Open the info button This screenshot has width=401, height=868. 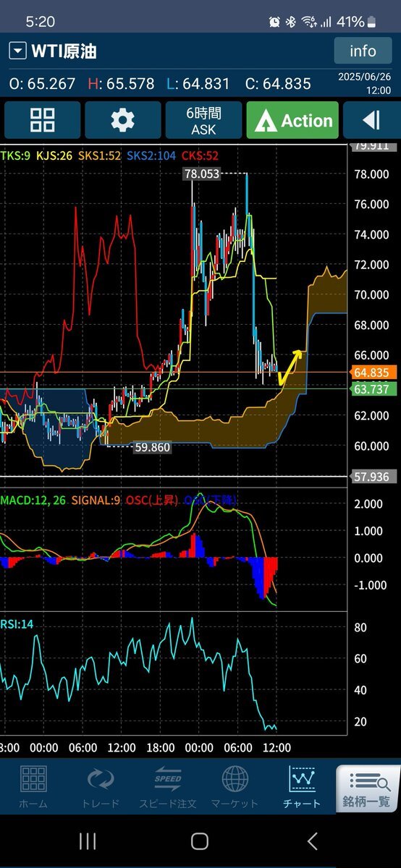pyautogui.click(x=363, y=51)
